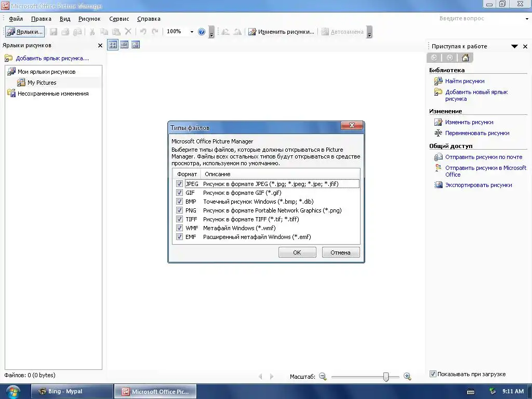Viewport: 532px width, 399px height.
Task: Open the Файл menu
Action: click(16, 19)
